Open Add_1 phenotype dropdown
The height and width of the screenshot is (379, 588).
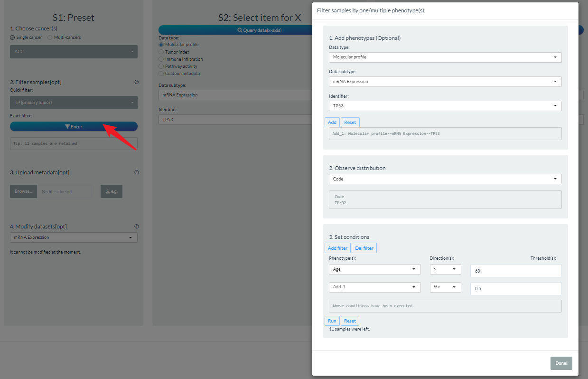click(375, 287)
